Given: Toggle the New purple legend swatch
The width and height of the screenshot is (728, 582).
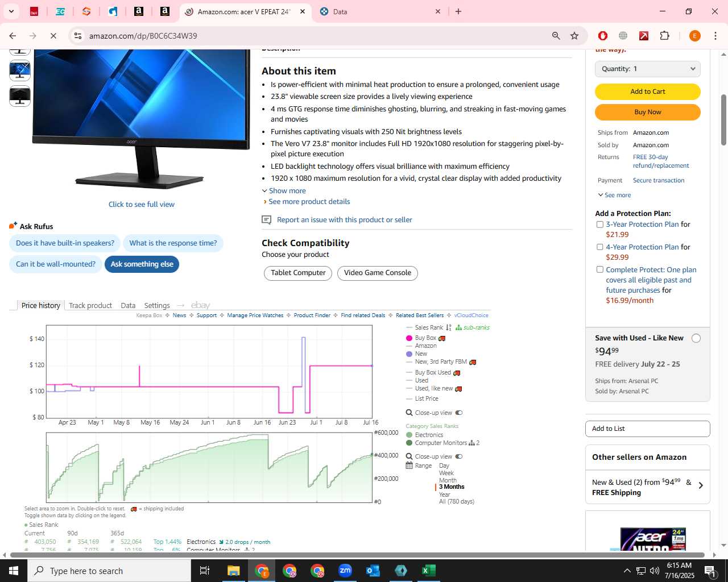Looking at the screenshot, I should point(409,354).
